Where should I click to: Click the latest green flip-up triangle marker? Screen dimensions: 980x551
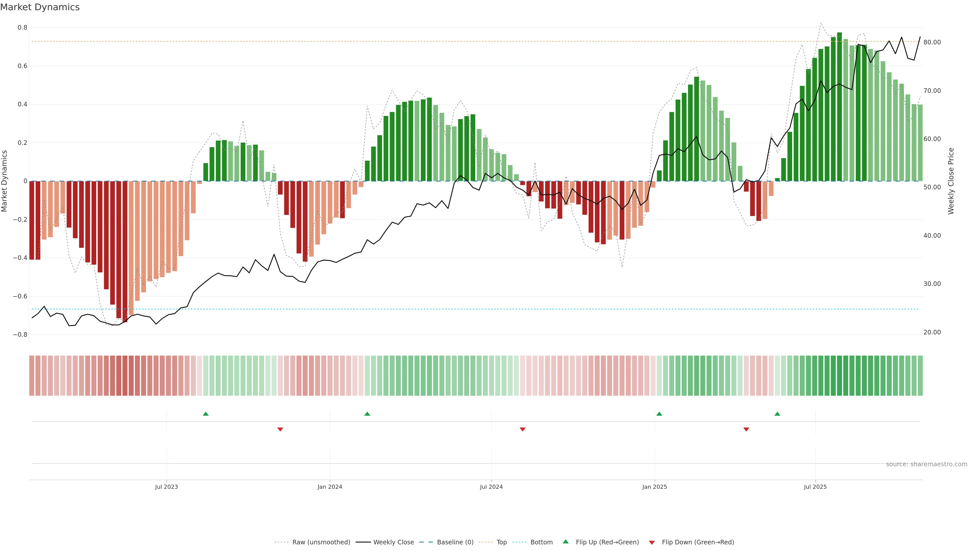click(x=777, y=414)
